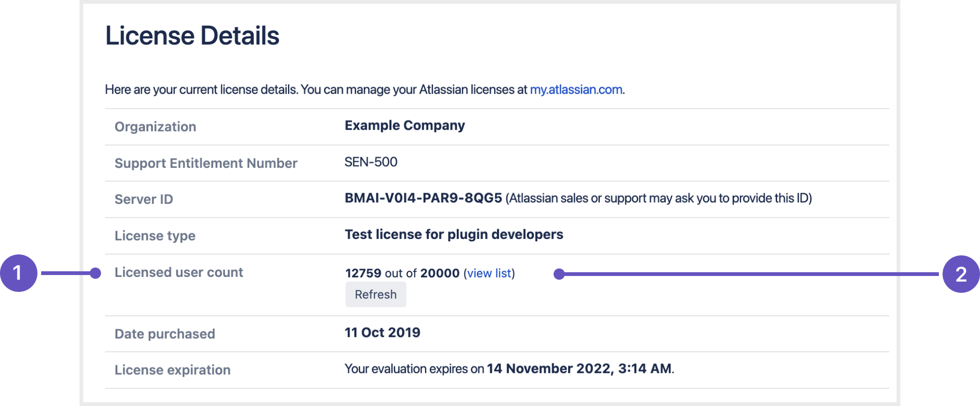Viewport: 980px width, 406px height.
Task: Click the Support Entitlement Number label
Action: point(206,163)
